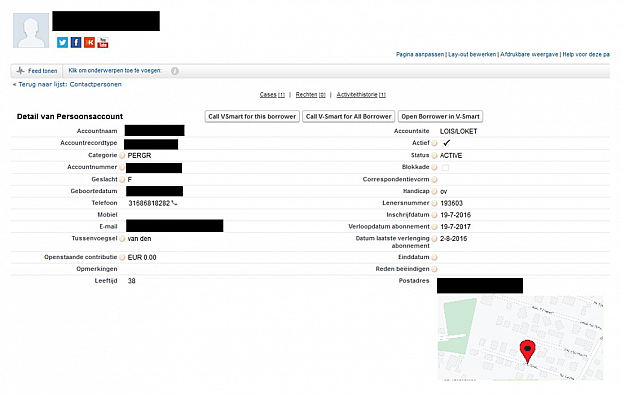Click the help icon beside Geslacht

[x=122, y=180]
